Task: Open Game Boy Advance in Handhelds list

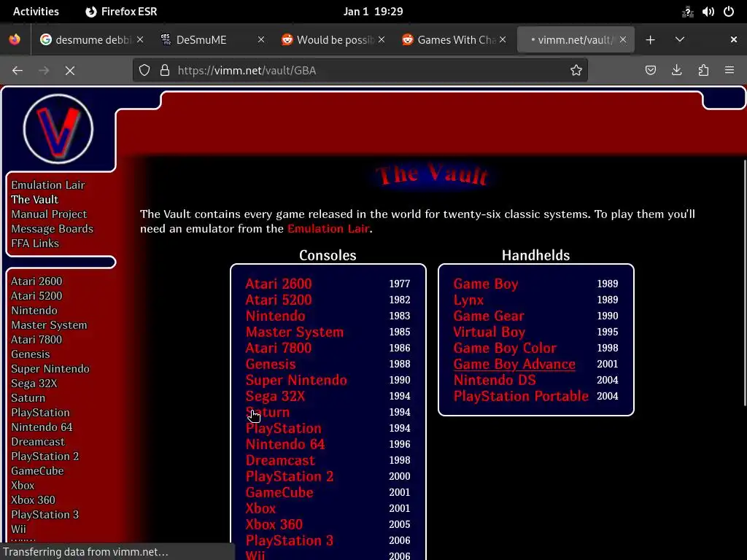Action: coord(514,365)
